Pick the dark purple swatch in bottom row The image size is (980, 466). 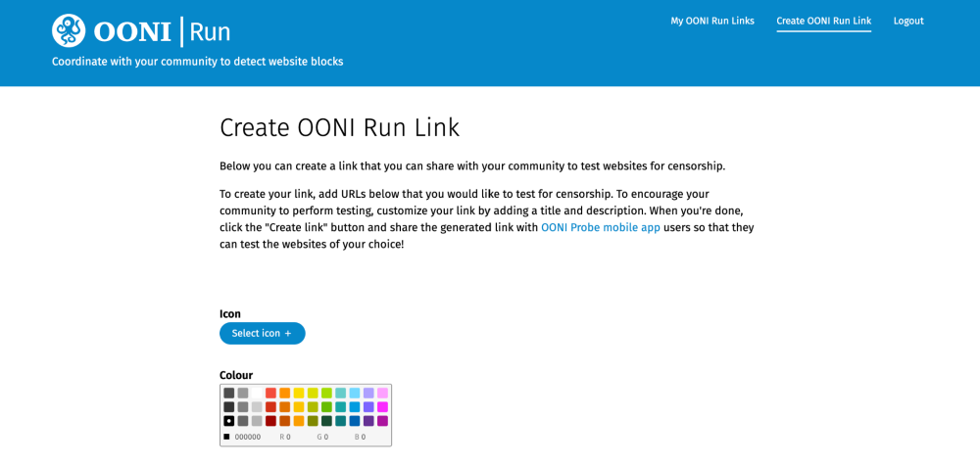tap(368, 421)
